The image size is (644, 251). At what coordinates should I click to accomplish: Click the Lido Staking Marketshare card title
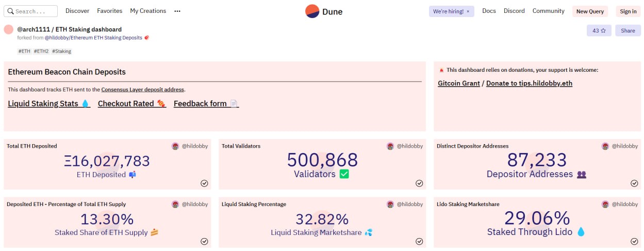468,205
